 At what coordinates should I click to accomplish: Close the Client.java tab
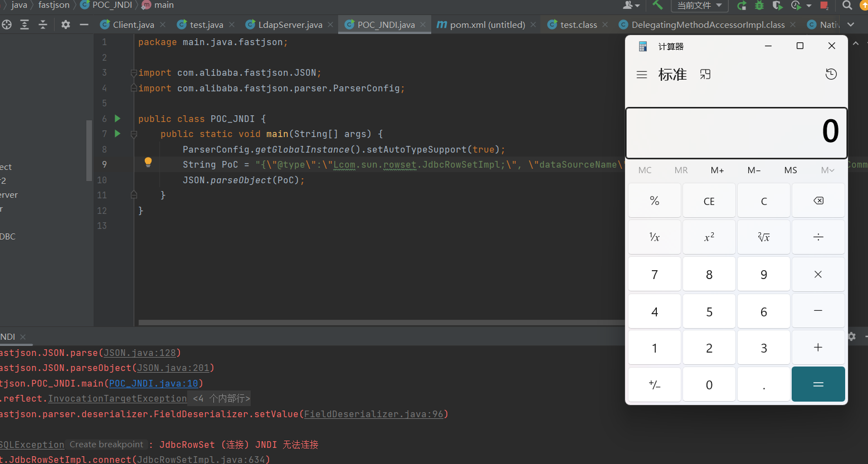[x=163, y=25]
